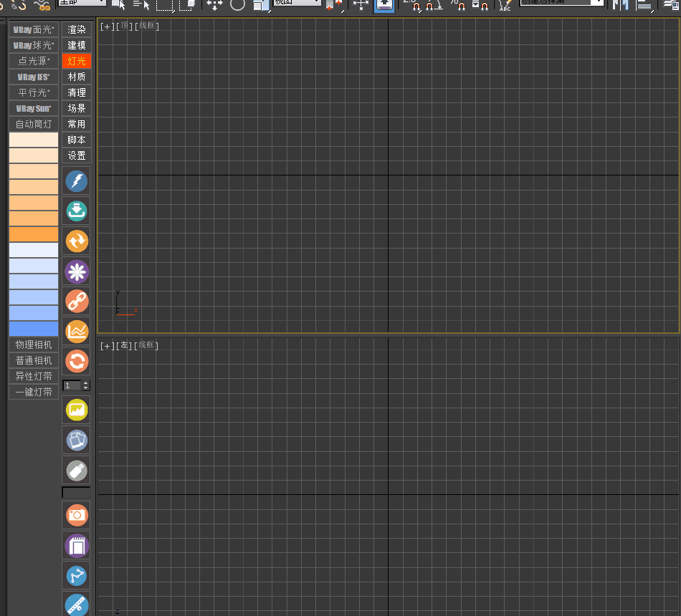Viewport: 681px width, 616px height.
Task: Click the blue lightning bolt icon
Action: (x=77, y=181)
